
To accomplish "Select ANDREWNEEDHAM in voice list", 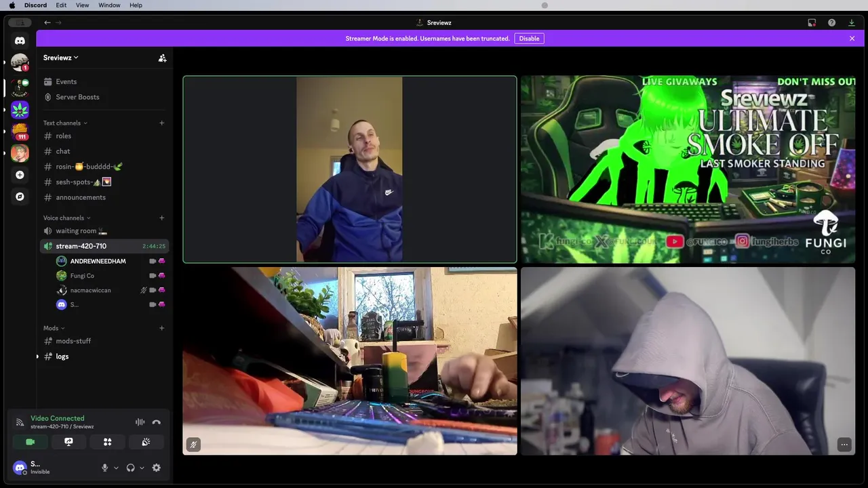I will point(111,261).
